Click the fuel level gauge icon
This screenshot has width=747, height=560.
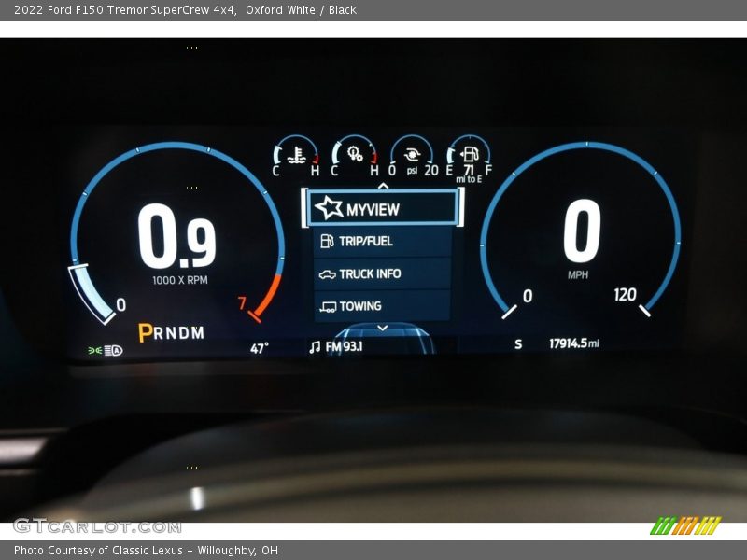click(x=470, y=154)
